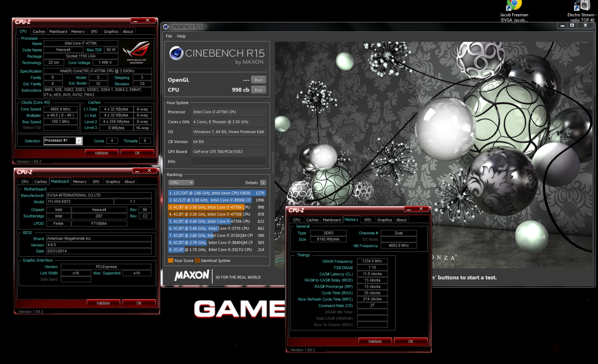This screenshot has width=598, height=364.
Task: Click Validate in top CPU-Z CPU window
Action: pos(101,153)
